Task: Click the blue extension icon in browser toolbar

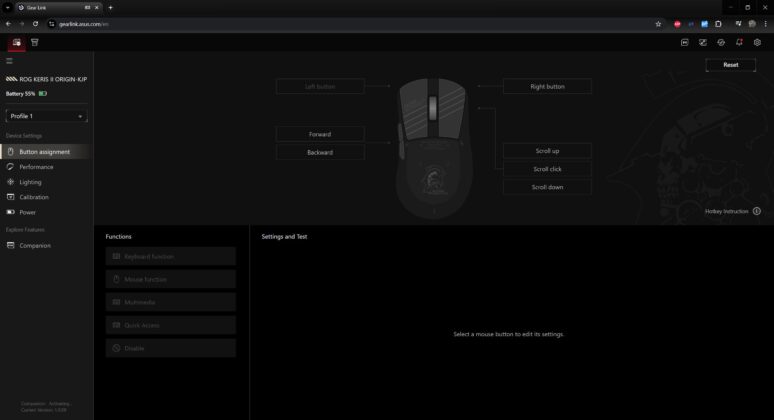Action: point(704,24)
